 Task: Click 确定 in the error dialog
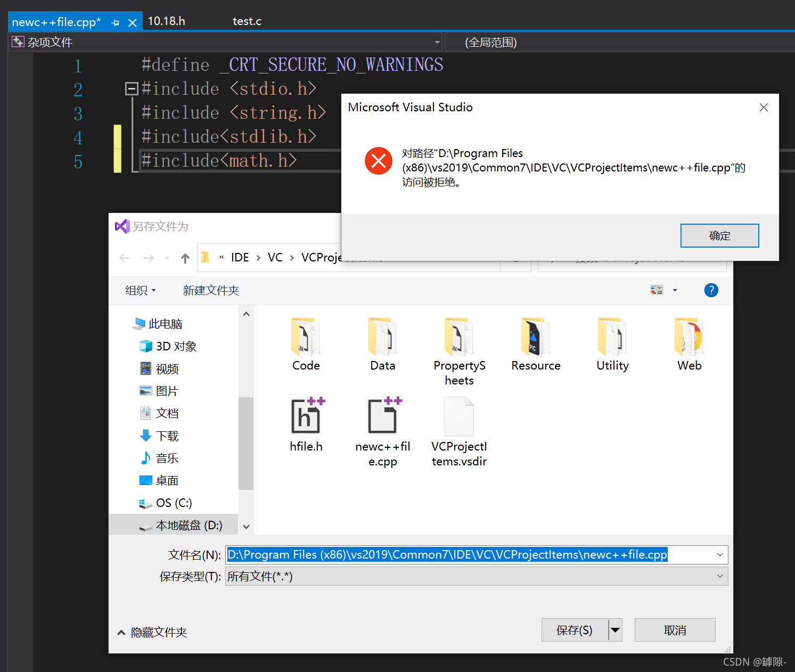719,235
